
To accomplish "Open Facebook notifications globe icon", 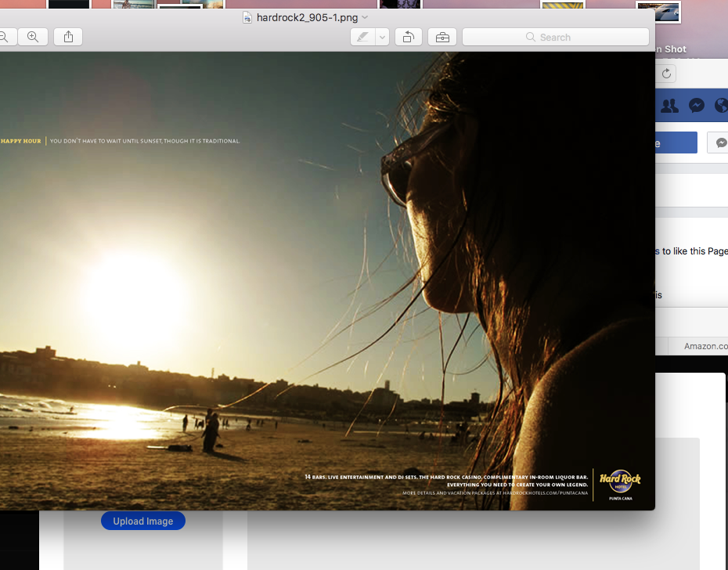I will coord(722,106).
